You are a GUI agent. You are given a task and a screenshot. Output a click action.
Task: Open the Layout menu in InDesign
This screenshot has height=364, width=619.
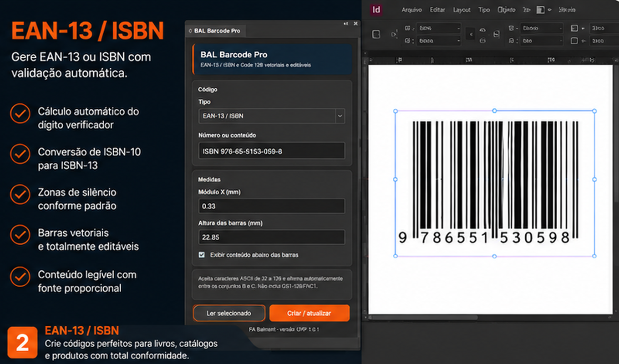point(462,10)
